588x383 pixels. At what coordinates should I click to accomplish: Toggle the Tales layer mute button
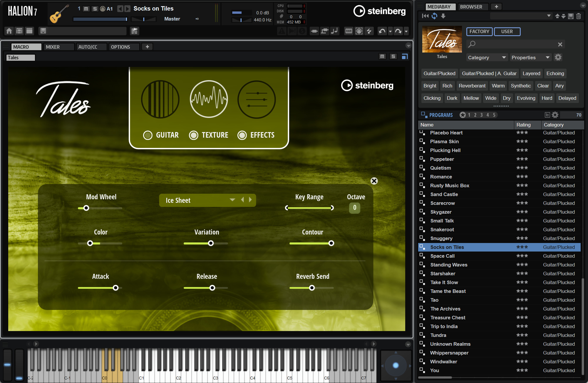(382, 56)
